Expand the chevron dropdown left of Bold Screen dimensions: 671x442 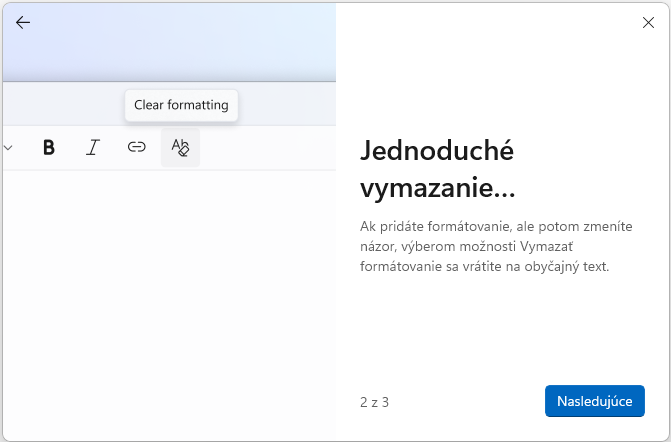click(9, 148)
